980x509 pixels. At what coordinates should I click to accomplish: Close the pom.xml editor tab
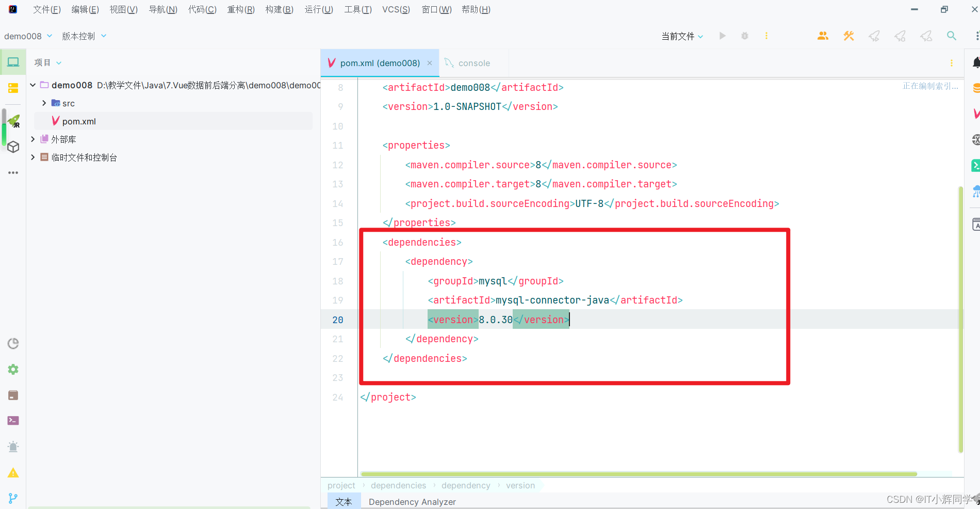pos(430,63)
